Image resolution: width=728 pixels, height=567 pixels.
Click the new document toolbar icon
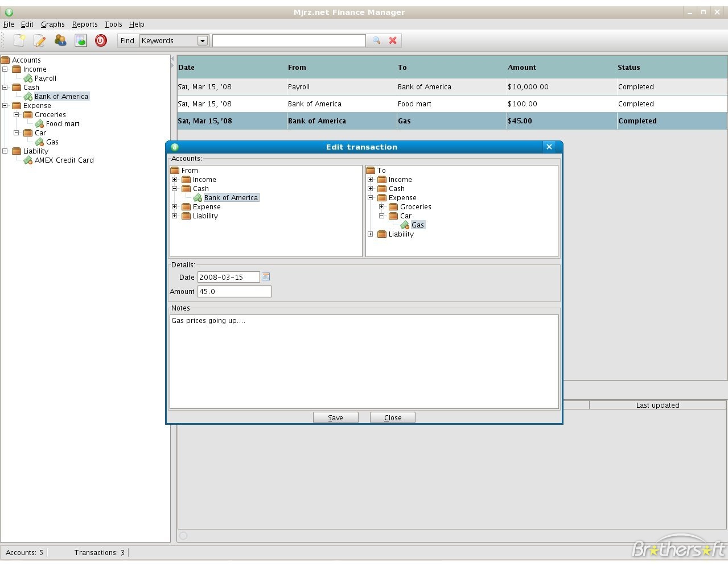[x=19, y=40]
